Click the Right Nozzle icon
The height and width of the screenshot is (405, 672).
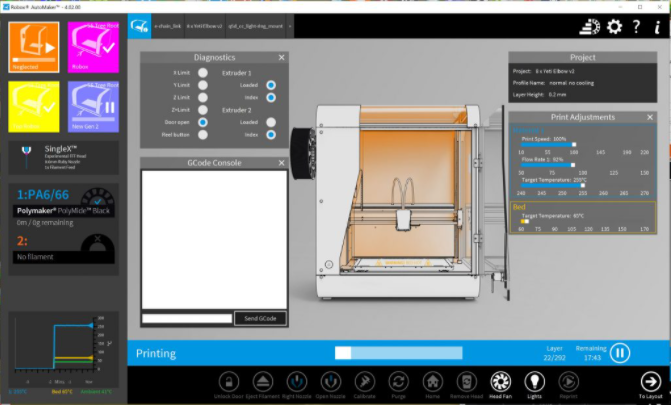[x=297, y=381]
